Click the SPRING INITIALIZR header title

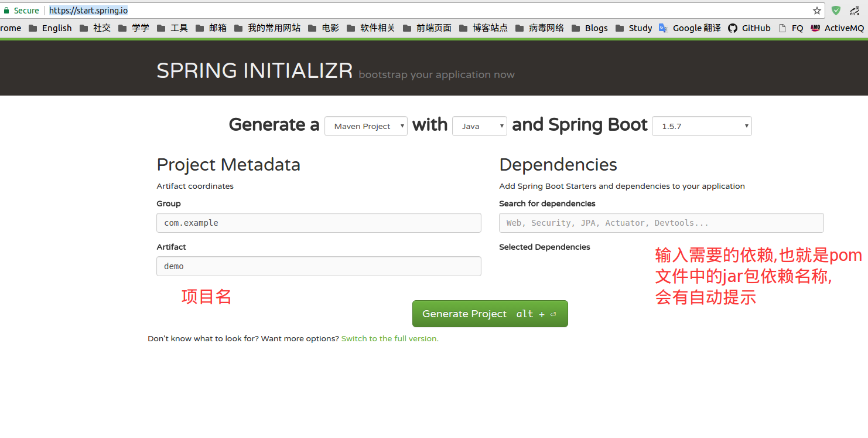pyautogui.click(x=254, y=71)
